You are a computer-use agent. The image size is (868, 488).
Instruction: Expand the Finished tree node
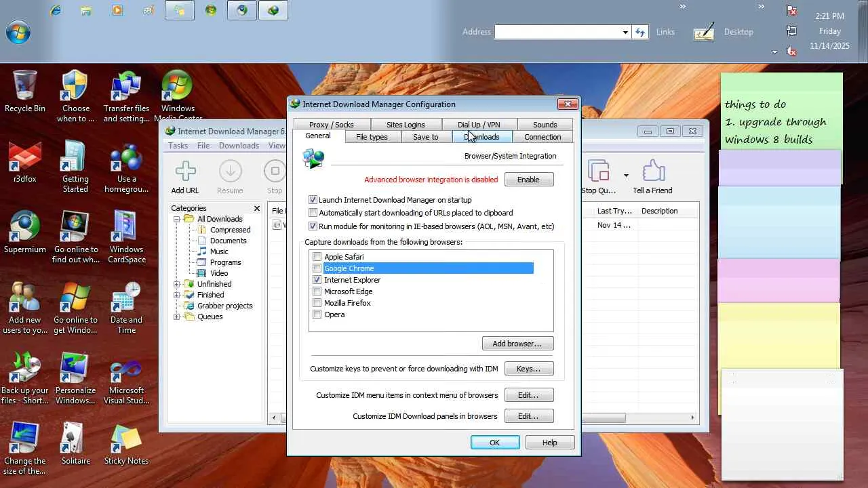tap(177, 295)
